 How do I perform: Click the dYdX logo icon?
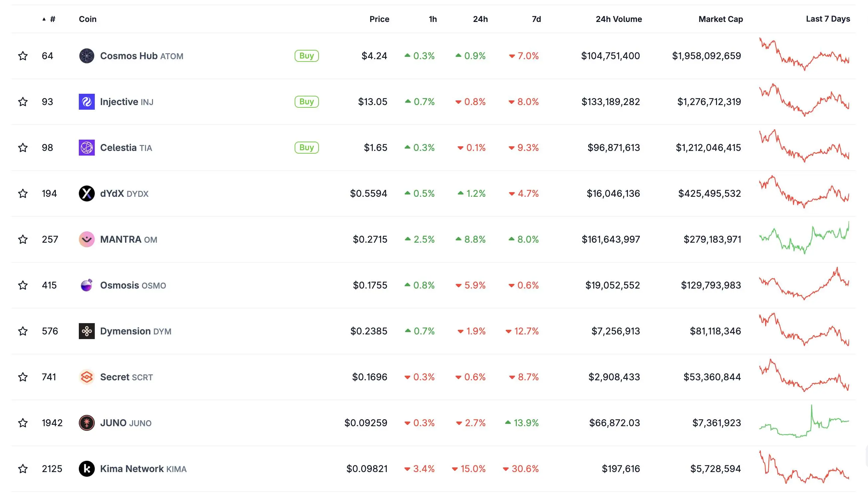tap(86, 193)
